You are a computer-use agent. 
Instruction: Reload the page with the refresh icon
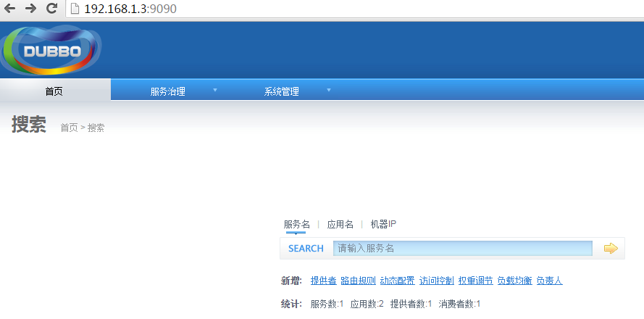(51, 8)
